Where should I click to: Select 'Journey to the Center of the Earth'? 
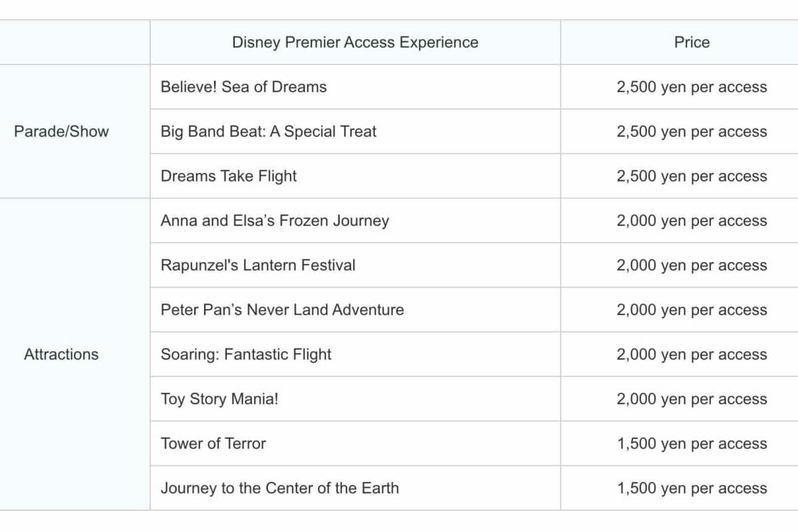[279, 488]
